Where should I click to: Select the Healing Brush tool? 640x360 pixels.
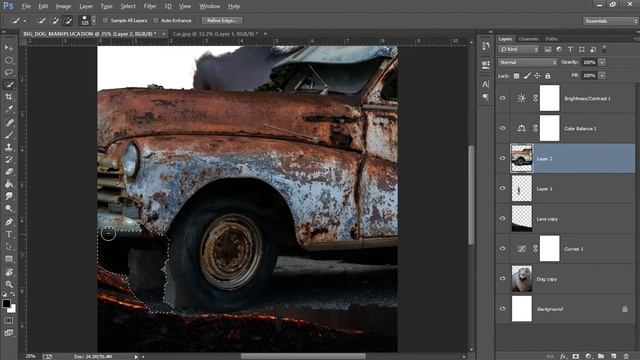9,122
